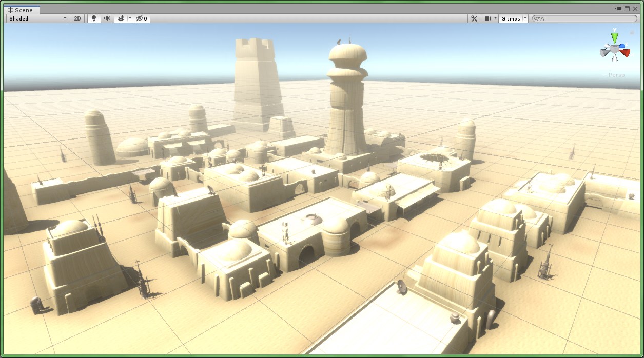The height and width of the screenshot is (358, 644).
Task: Click the red X axis cone on gizmo
Action: coord(626,52)
